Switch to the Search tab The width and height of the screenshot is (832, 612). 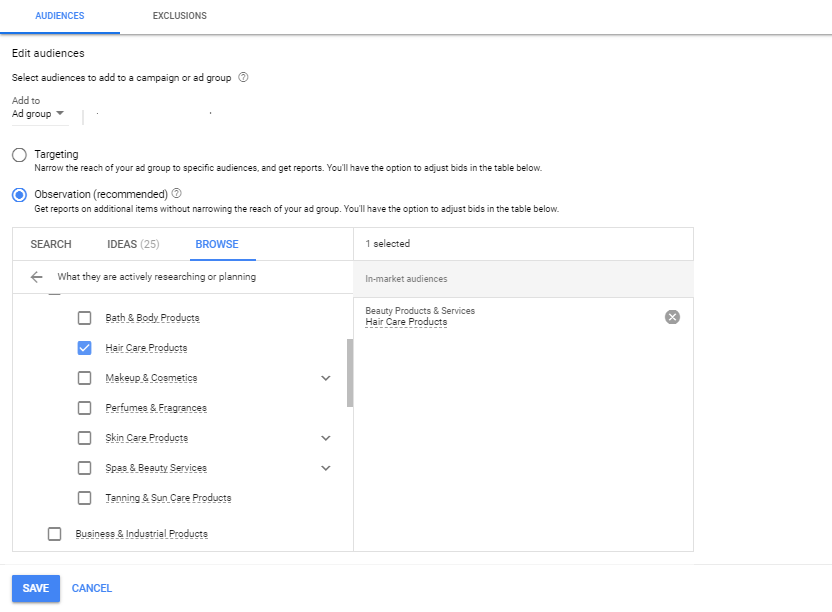pyautogui.click(x=51, y=244)
